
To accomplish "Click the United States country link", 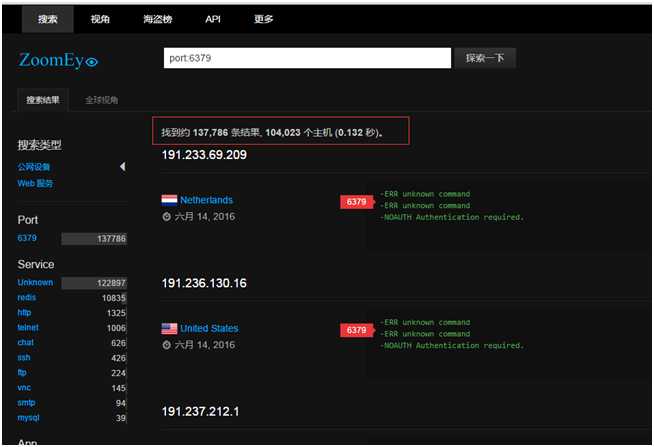I will tap(209, 329).
